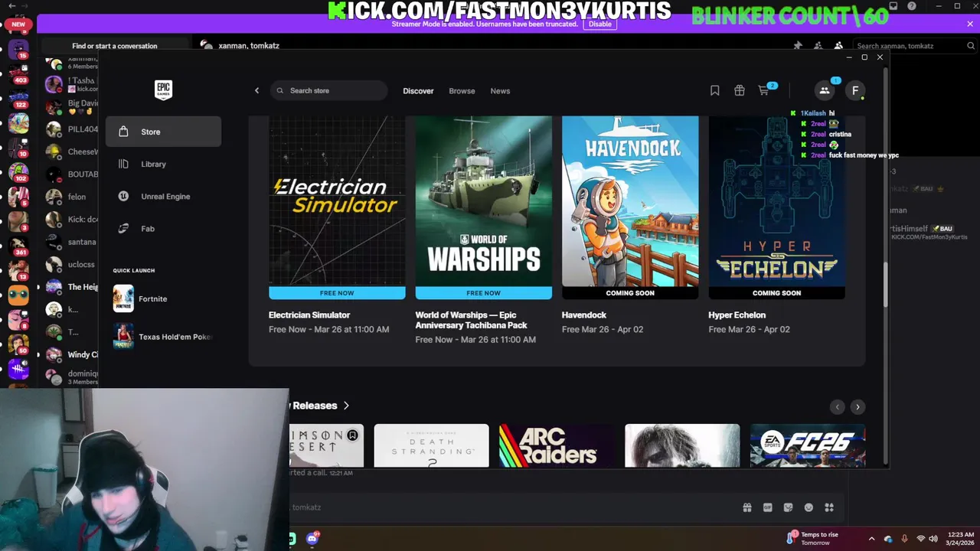Screen dimensions: 980x551
Task: Dismiss the Streamer Mode banner
Action: coord(970,24)
